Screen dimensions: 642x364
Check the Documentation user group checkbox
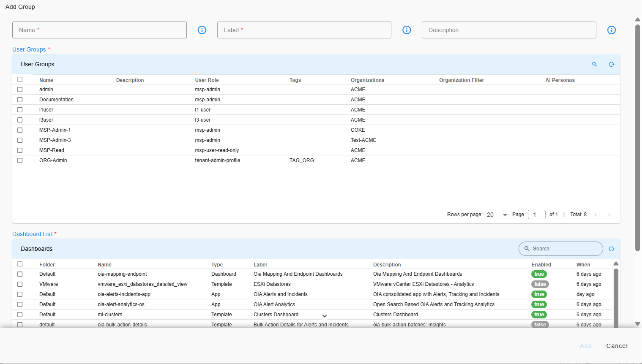pos(20,100)
